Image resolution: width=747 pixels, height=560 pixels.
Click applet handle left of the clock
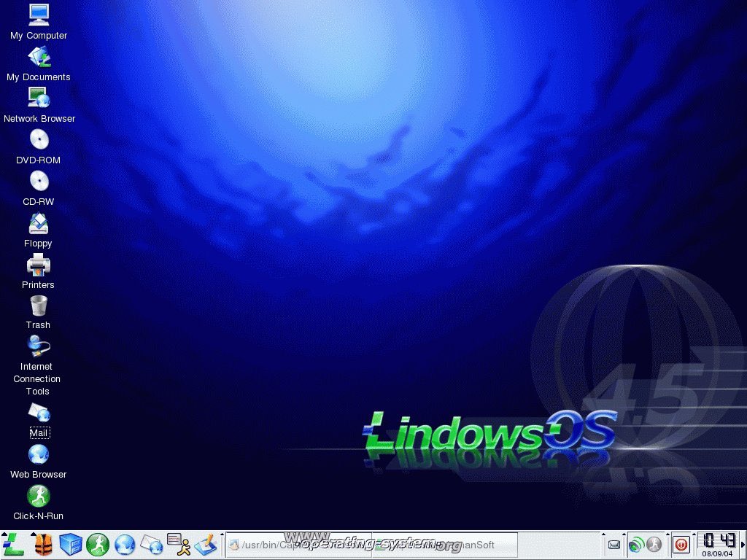[694, 545]
